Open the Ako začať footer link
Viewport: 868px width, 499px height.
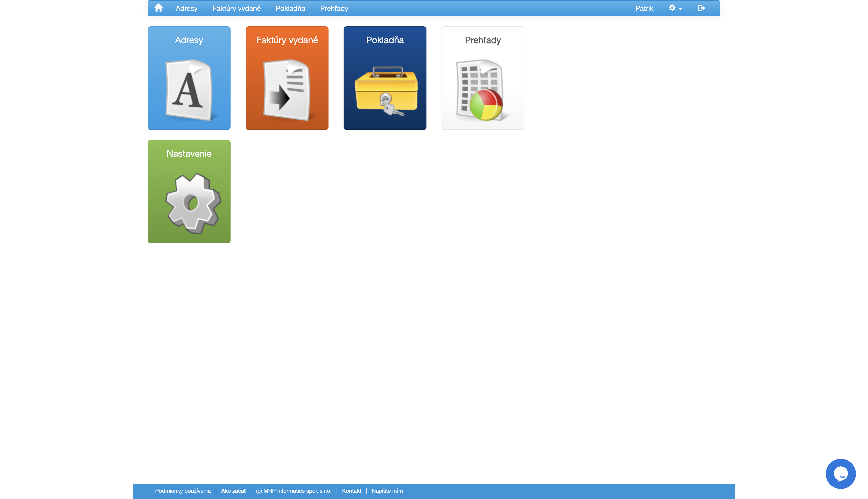233,491
